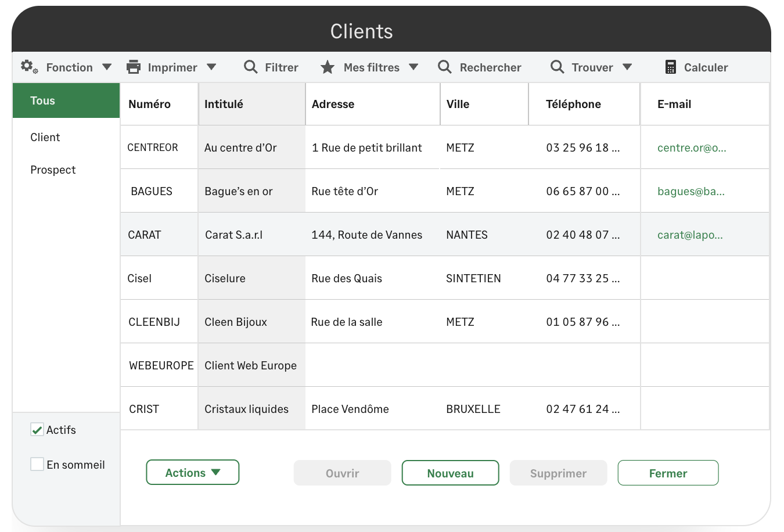Image resolution: width=784 pixels, height=532 pixels.
Task: Click the Fonction menu label
Action: (70, 67)
